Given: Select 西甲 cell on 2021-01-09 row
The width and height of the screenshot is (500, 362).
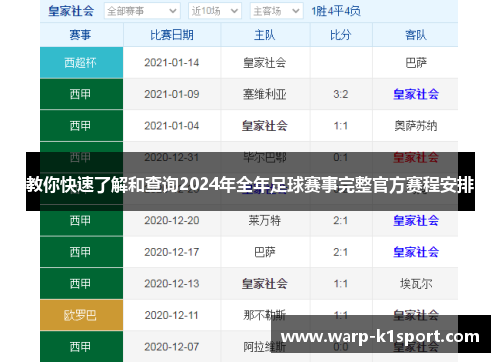Looking at the screenshot, I should [82, 94].
